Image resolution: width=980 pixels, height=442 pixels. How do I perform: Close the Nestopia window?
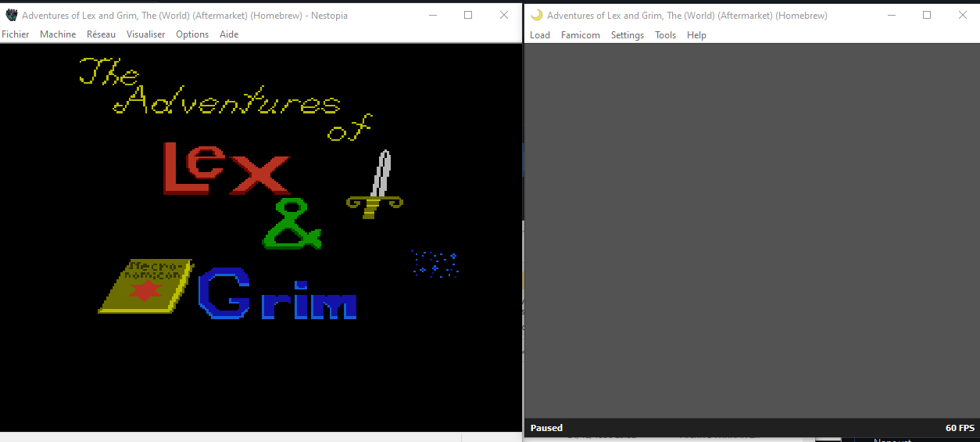(504, 15)
